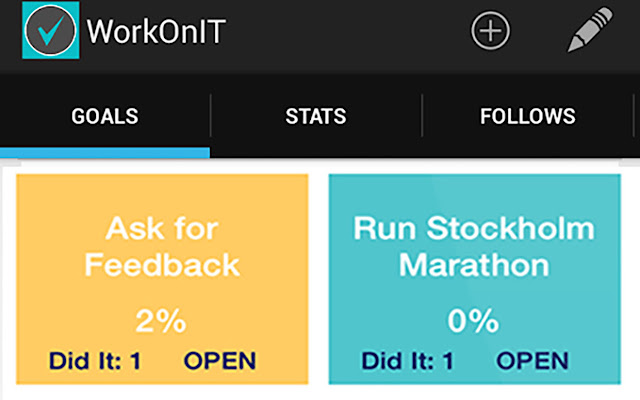640x400 pixels.
Task: Go to the FOLLOWS tab
Action: click(527, 116)
